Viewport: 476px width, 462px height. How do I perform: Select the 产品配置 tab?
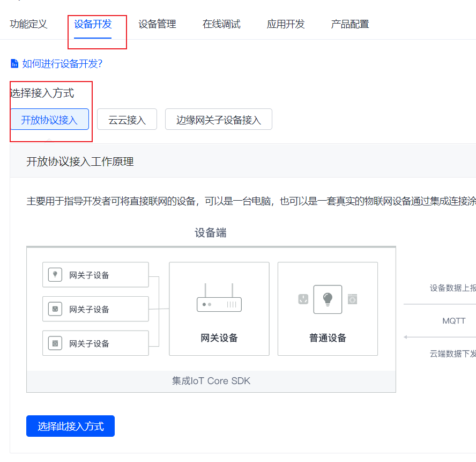[350, 24]
